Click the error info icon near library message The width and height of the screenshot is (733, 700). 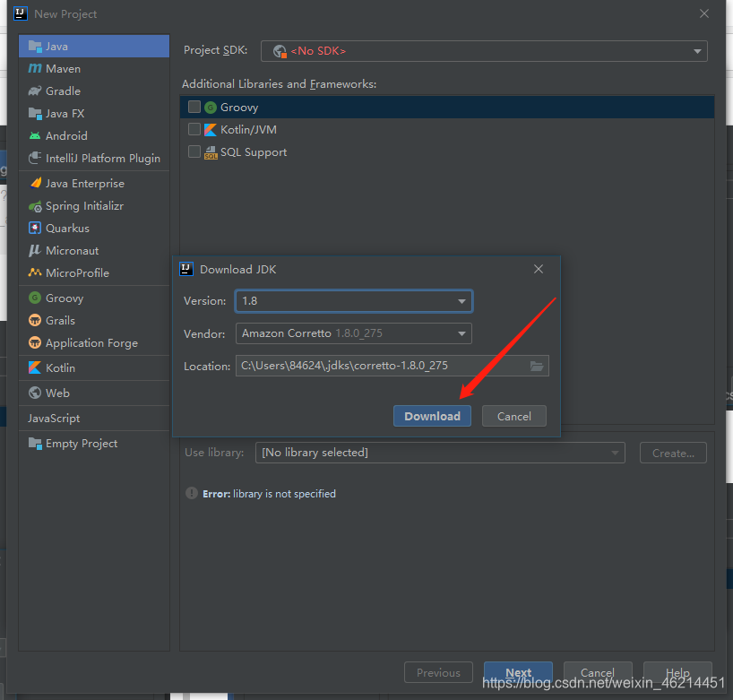pos(192,493)
